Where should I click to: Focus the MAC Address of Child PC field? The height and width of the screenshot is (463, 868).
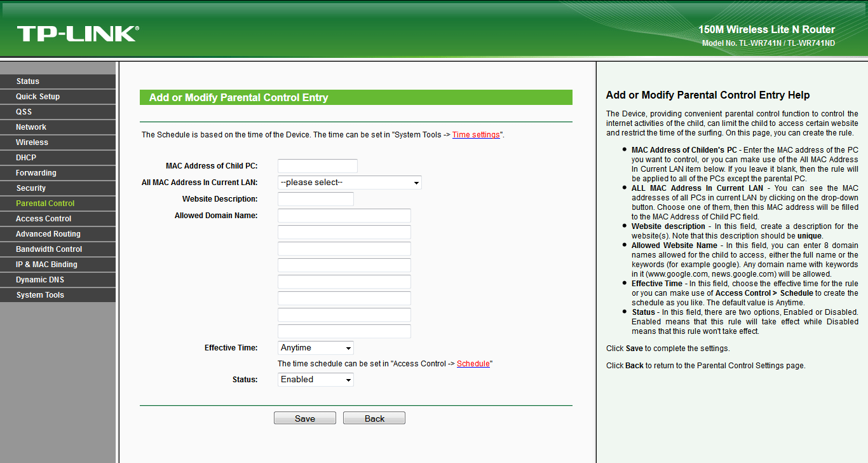tap(318, 166)
